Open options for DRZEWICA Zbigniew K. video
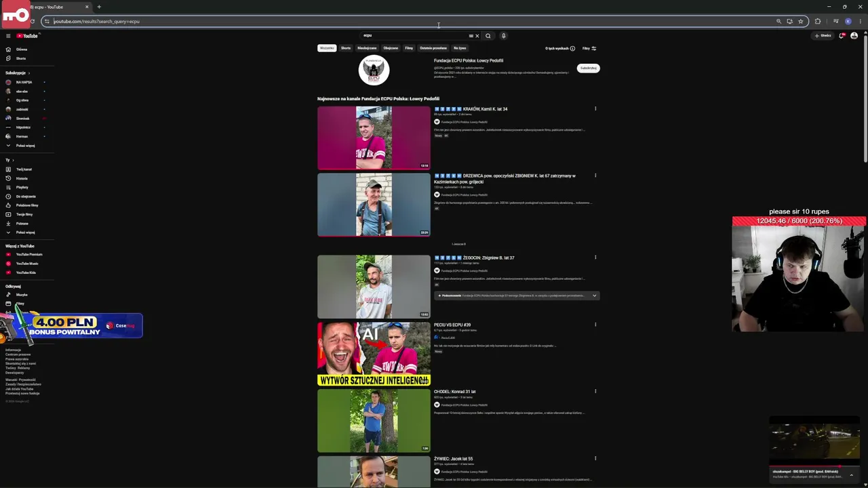Image resolution: width=868 pixels, height=488 pixels. pos(595,176)
